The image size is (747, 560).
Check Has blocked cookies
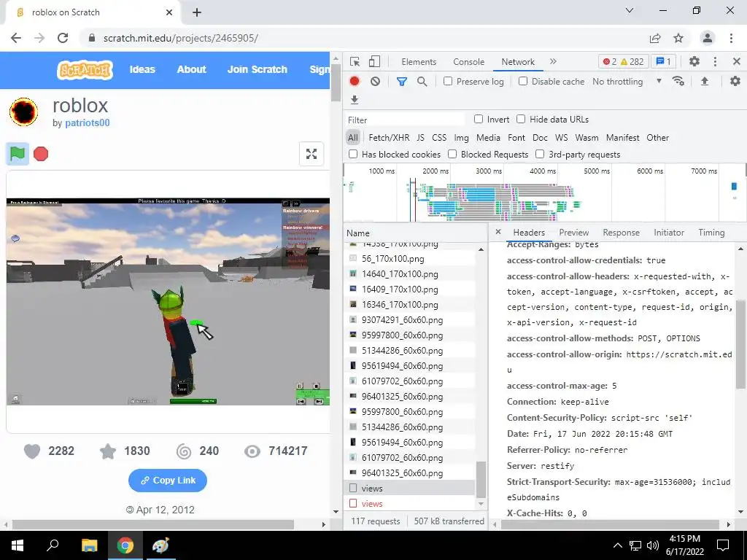[353, 155]
